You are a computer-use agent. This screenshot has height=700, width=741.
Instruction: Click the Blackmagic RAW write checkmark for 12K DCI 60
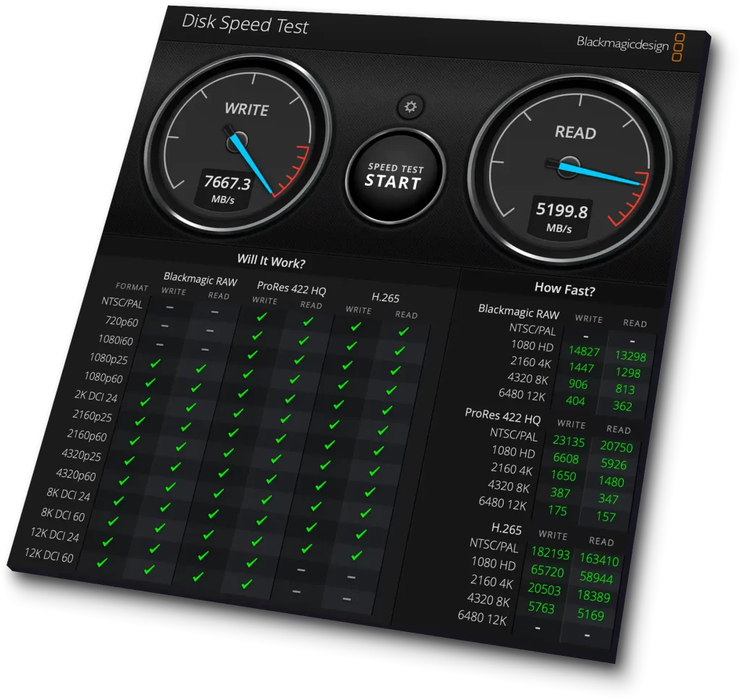coord(102,562)
